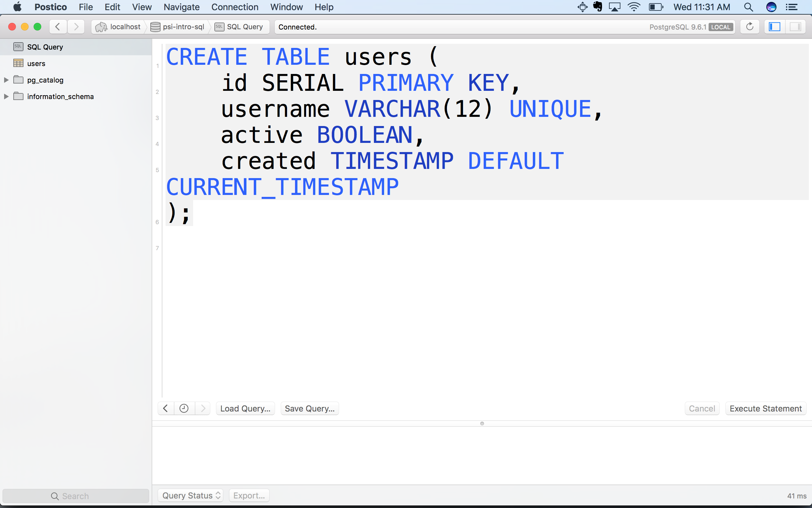The width and height of the screenshot is (812, 508).
Task: Open the Connection menu
Action: click(x=235, y=7)
